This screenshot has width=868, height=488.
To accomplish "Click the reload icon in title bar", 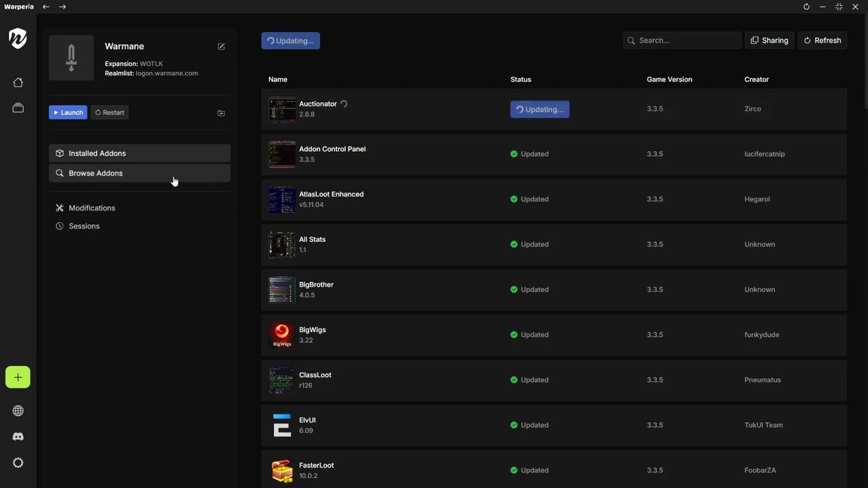I will pyautogui.click(x=806, y=7).
